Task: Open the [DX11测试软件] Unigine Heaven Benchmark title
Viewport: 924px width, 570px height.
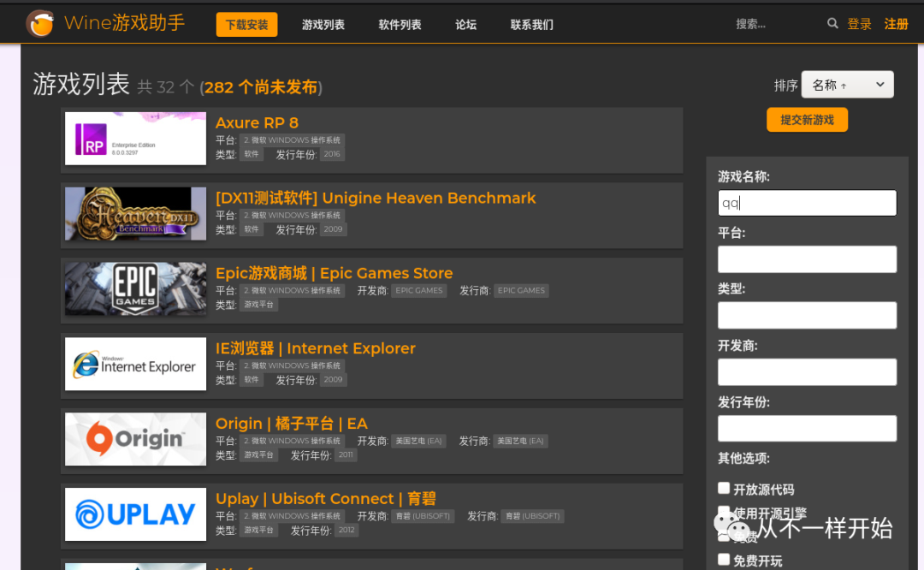Action: tap(376, 198)
